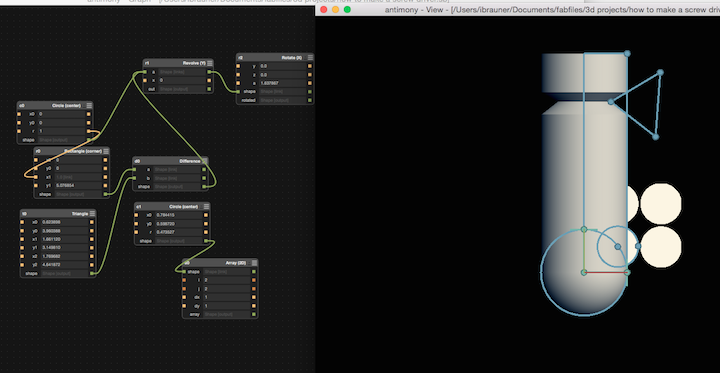The height and width of the screenshot is (373, 720).
Task: Click the x0 field of node c0
Action: point(62,114)
